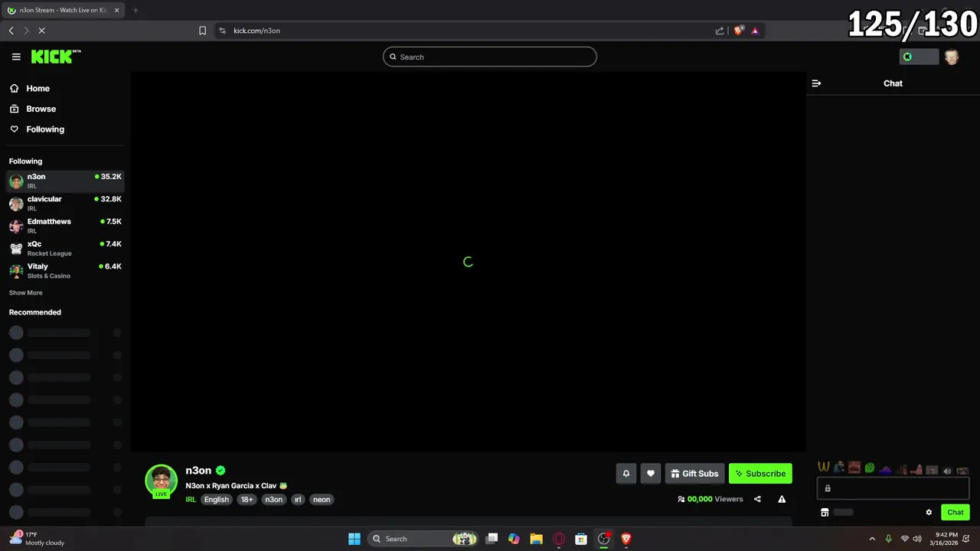Insert the speaker emote
This screenshot has width=980, height=551.
[x=947, y=471]
